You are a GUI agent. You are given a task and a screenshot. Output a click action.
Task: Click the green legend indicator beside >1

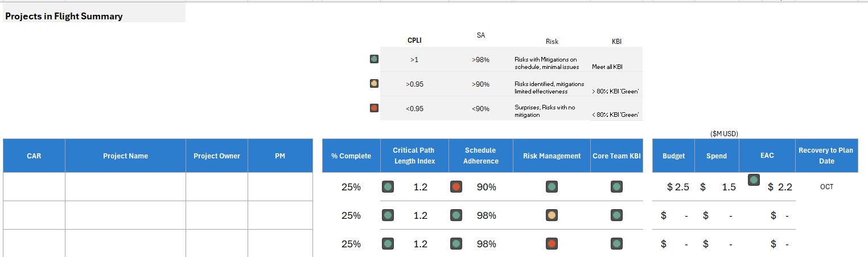374,59
